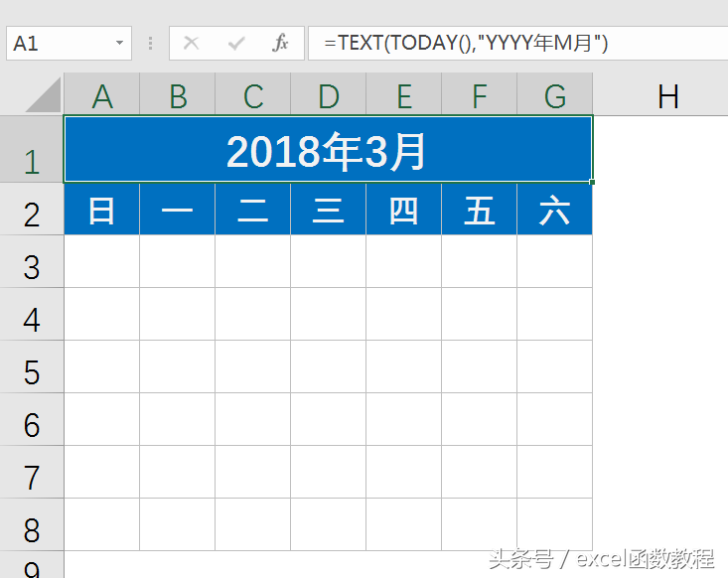Image resolution: width=728 pixels, height=578 pixels.
Task: Select row 8 header
Action: click(32, 524)
